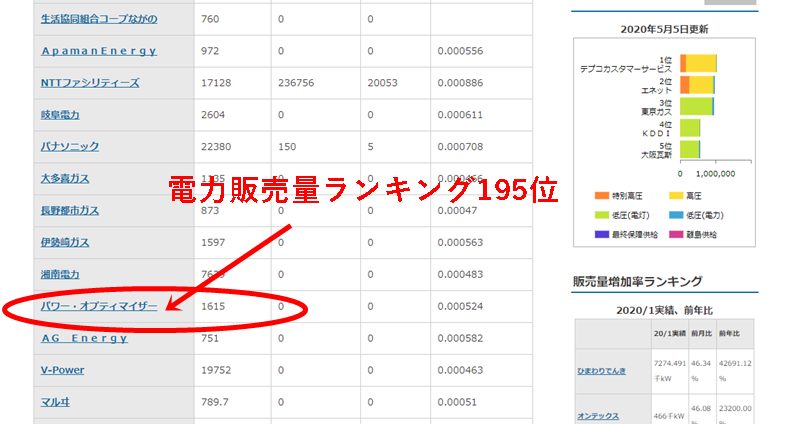
Task: Select the value 0.000582
Action: pyautogui.click(x=460, y=338)
